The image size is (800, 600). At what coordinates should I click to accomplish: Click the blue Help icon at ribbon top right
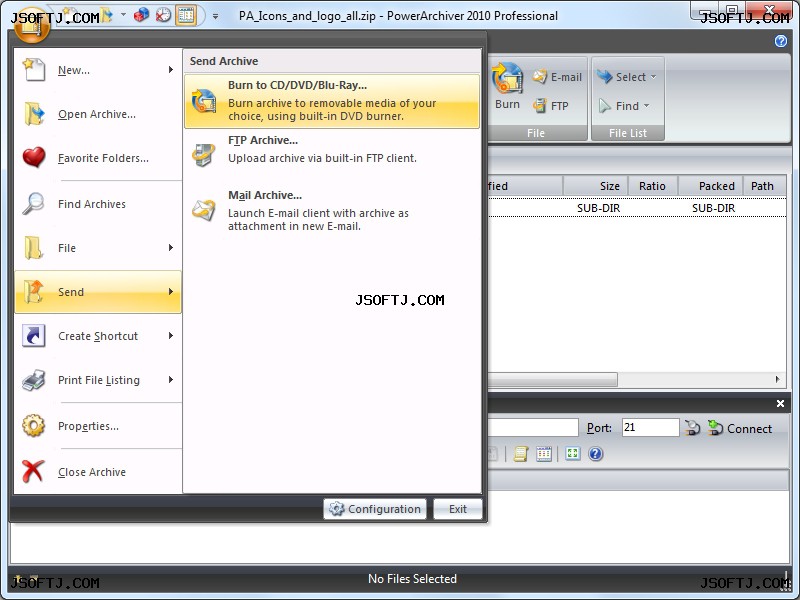coord(781,41)
